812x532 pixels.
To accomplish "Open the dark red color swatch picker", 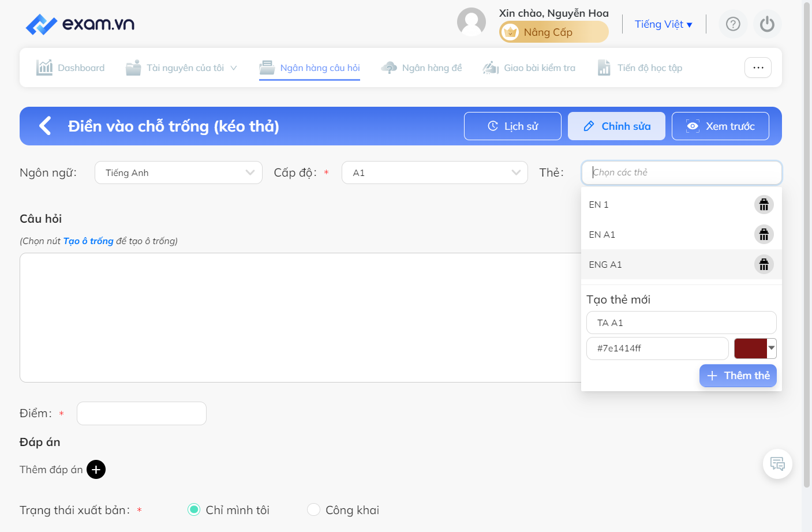I will point(755,349).
